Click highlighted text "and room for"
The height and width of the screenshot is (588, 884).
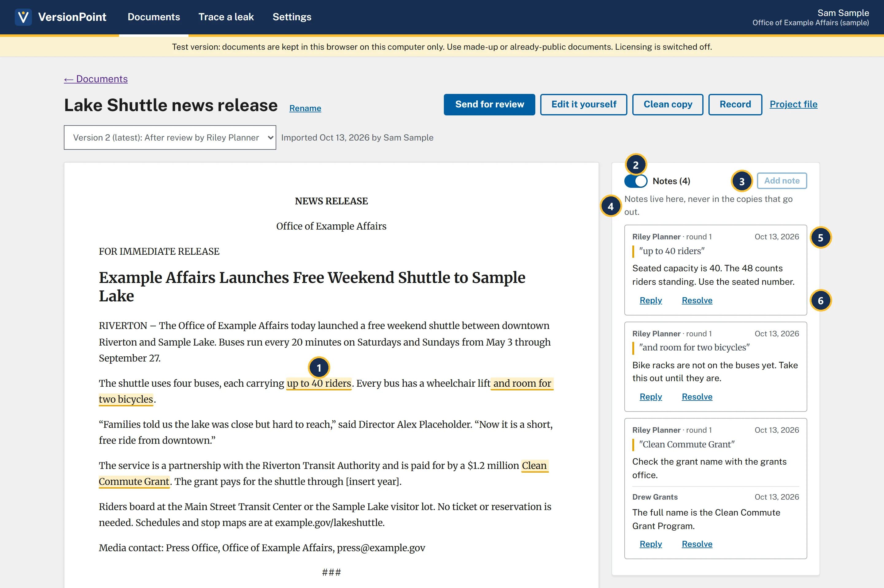[x=522, y=383]
